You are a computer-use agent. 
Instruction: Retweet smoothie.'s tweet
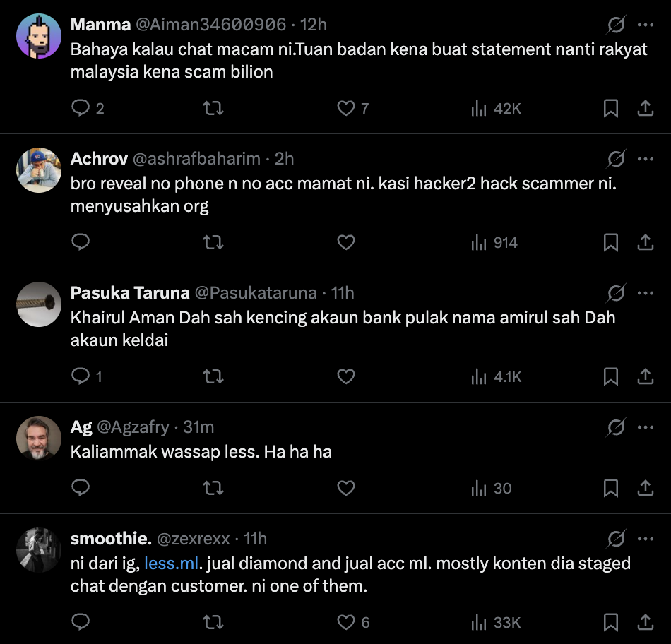(x=213, y=622)
